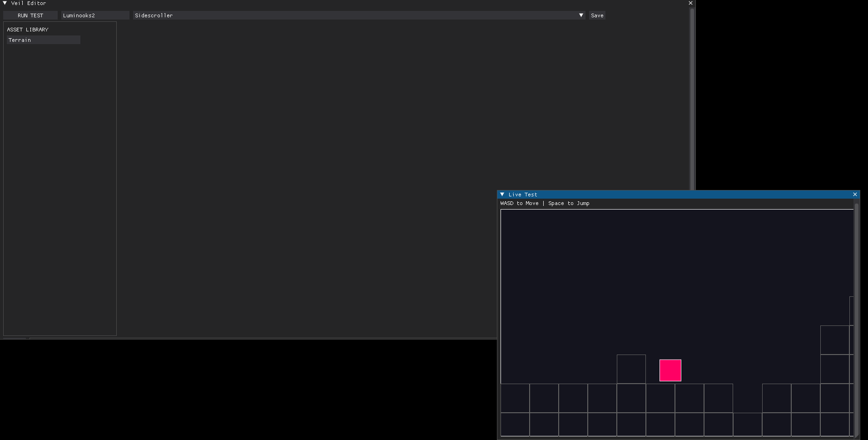Open the Sidescroller mode dropdown
The height and width of the screenshot is (440, 868).
tap(358, 15)
